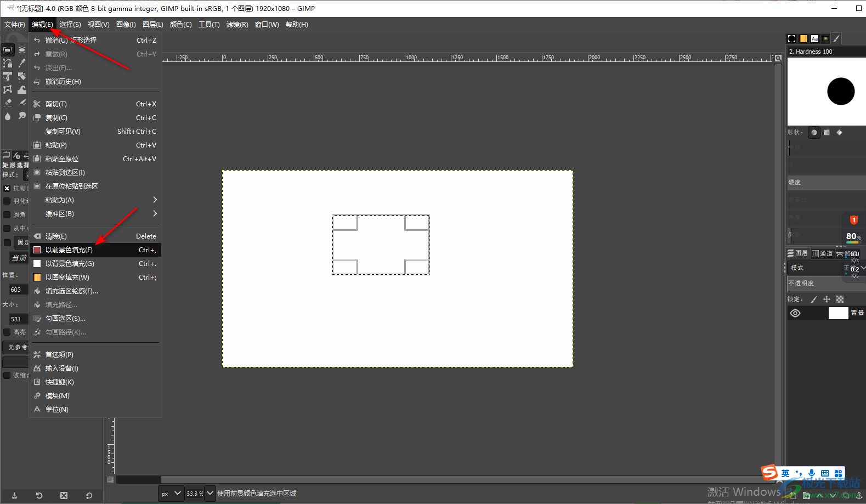This screenshot has height=504, width=866.
Task: Enable the highlight checkbox
Action: pos(7,332)
